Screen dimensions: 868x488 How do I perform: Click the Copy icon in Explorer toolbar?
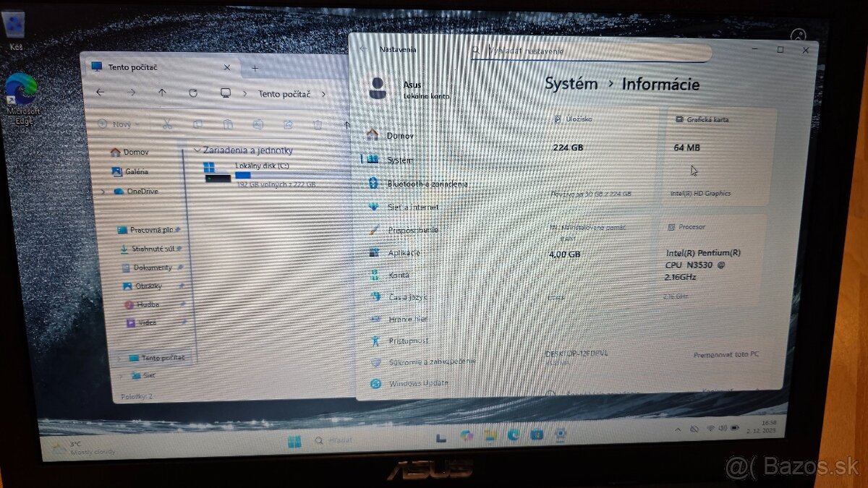[197, 124]
